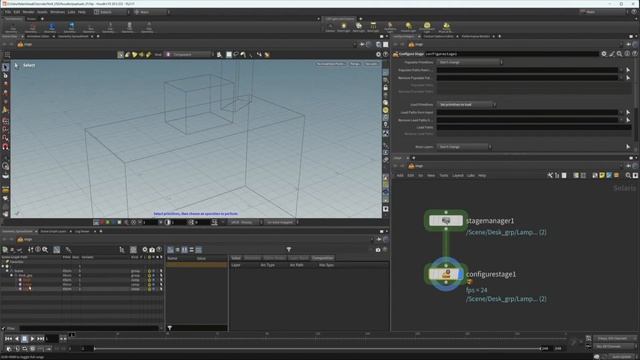Viewport: 640px width, 360px height.
Task: Click the viewport Persp camera button
Action: pyautogui.click(x=355, y=64)
